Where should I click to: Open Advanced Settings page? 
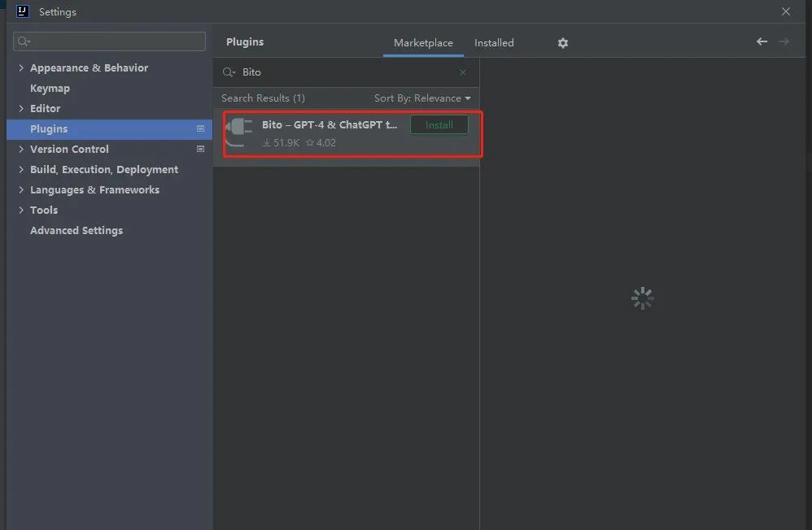point(76,230)
